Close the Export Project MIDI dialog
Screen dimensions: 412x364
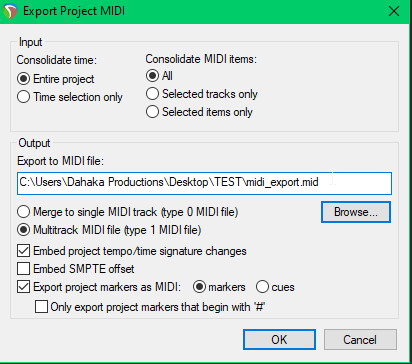click(x=394, y=11)
